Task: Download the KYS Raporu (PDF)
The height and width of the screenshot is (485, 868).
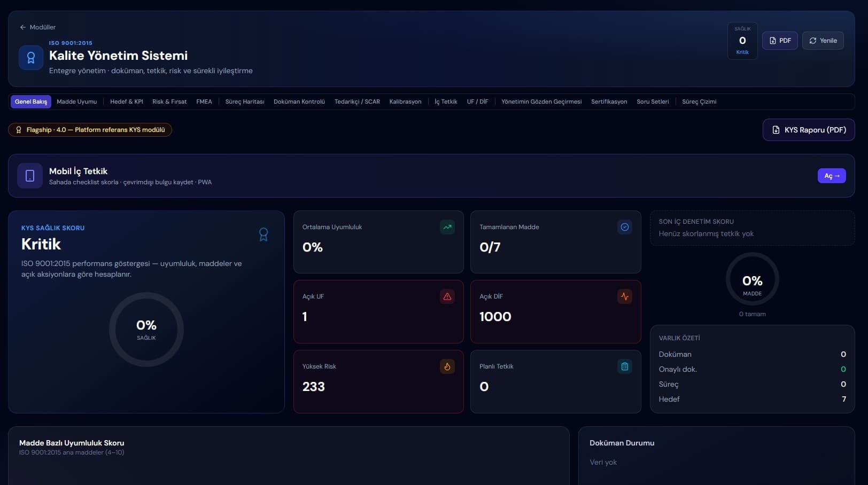Action: click(x=809, y=130)
